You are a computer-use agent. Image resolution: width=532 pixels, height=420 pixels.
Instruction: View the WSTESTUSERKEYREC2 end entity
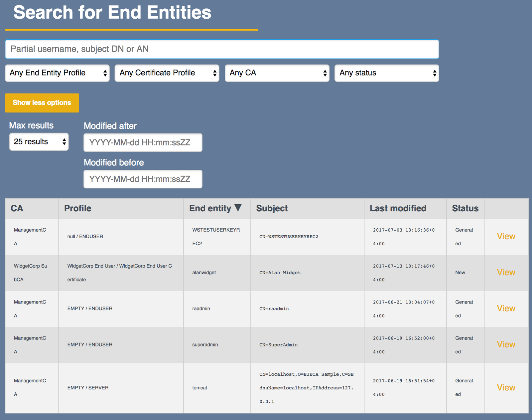point(506,236)
